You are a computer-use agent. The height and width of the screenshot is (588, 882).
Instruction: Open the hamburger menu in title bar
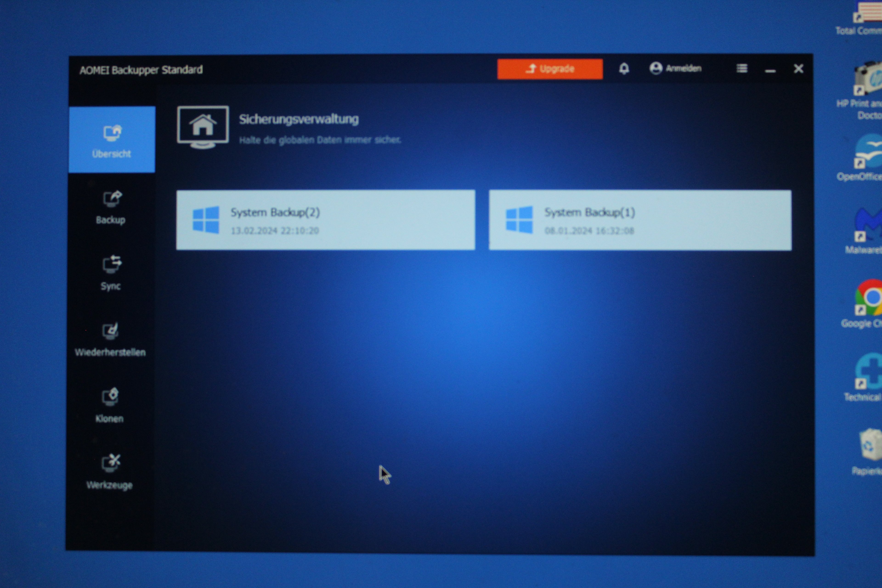[741, 69]
